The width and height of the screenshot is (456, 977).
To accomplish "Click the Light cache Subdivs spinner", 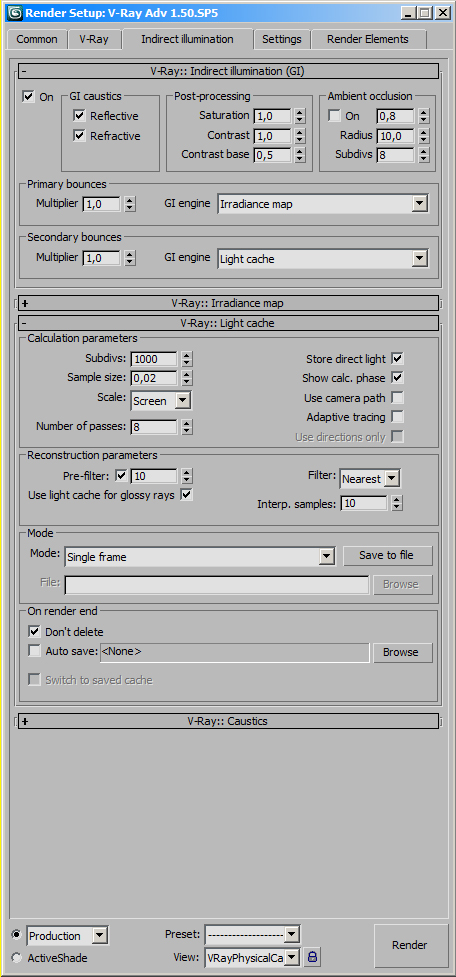I will point(187,358).
